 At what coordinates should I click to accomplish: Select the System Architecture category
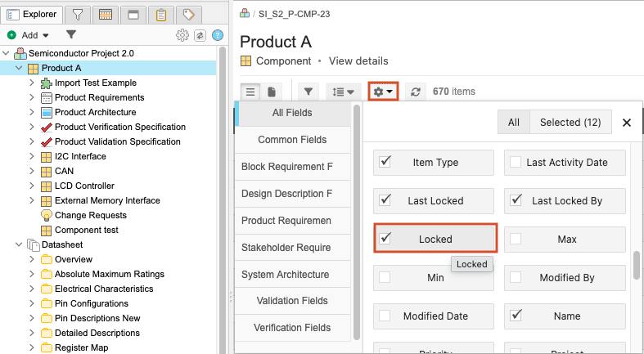tap(292, 275)
